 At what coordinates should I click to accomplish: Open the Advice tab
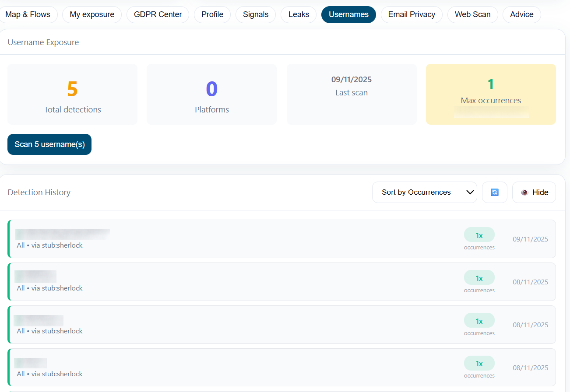click(521, 14)
